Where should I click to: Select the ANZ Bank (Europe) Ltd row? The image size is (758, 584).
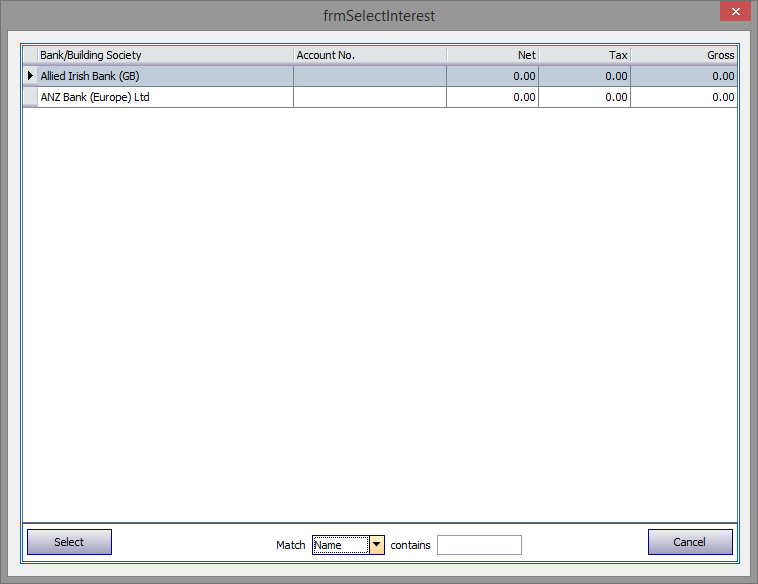380,97
